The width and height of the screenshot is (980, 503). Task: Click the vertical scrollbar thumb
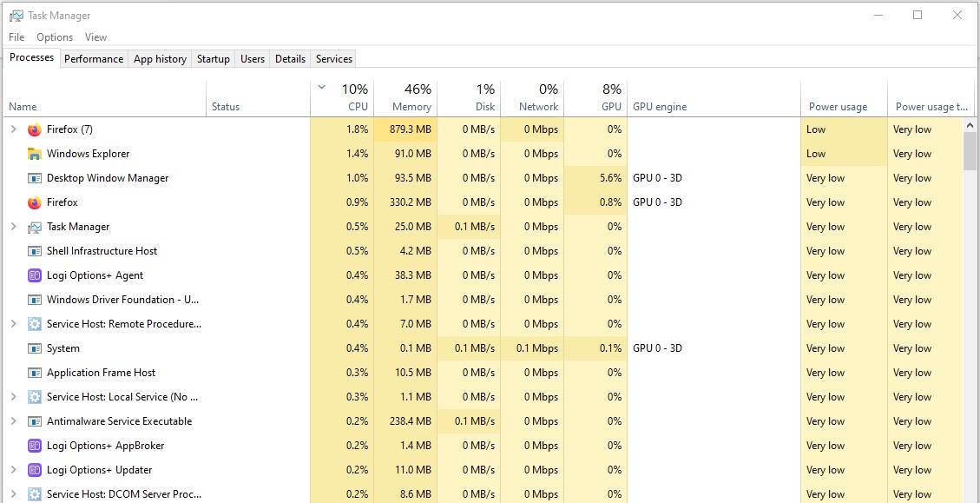click(970, 151)
